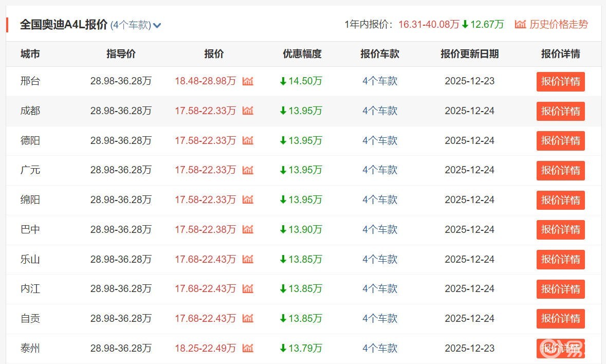Click the 12.67万 yearly drop value
This screenshot has height=364, width=606.
(x=487, y=24)
